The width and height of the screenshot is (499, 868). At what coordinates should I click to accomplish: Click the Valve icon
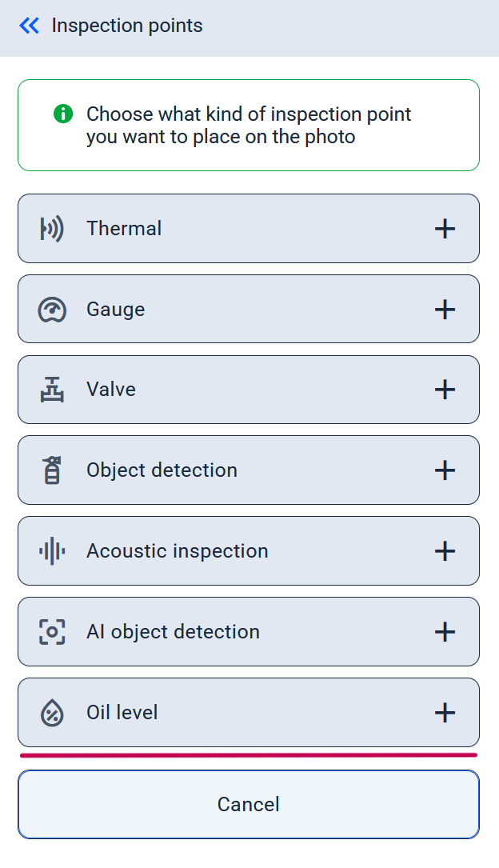[x=52, y=390]
